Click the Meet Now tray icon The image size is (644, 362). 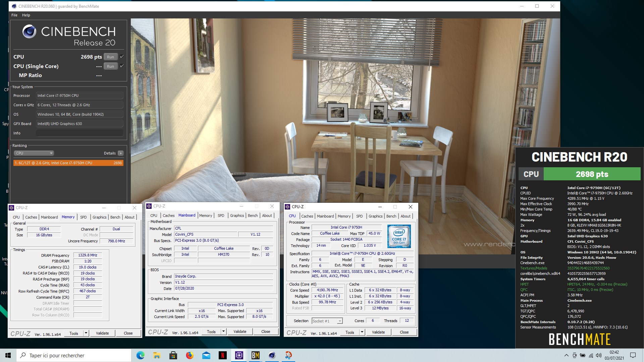[x=575, y=356]
